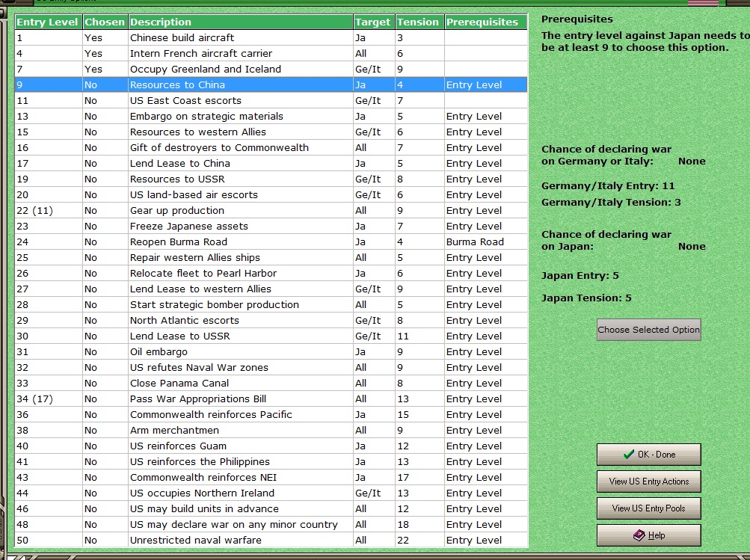Click the Tension column header
Image resolution: width=750 pixels, height=560 pixels.
click(419, 22)
